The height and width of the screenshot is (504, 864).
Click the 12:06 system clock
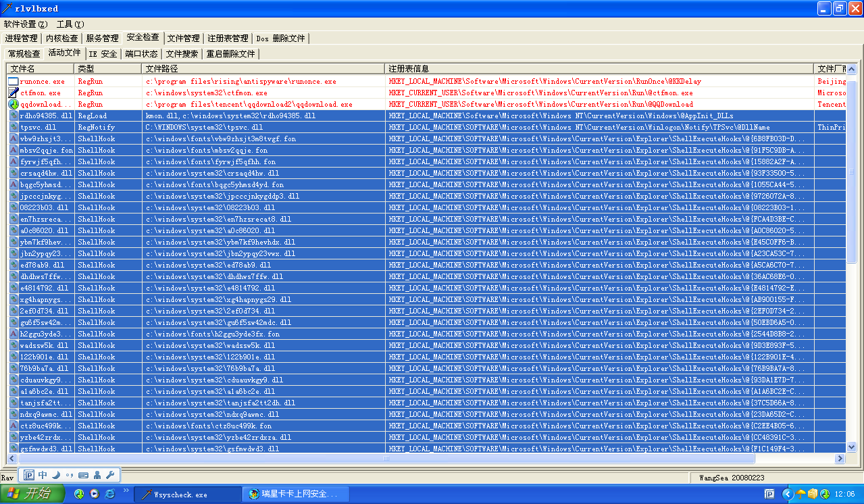coord(844,494)
